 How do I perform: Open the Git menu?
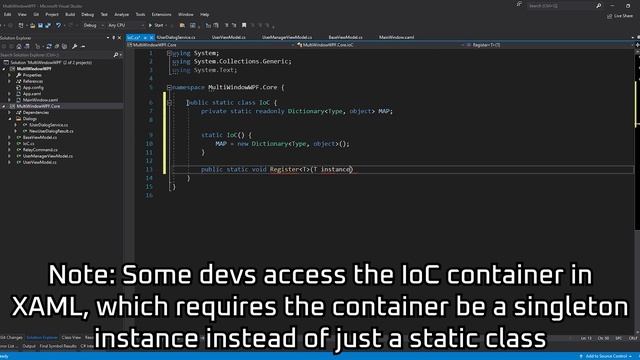[36, 14]
